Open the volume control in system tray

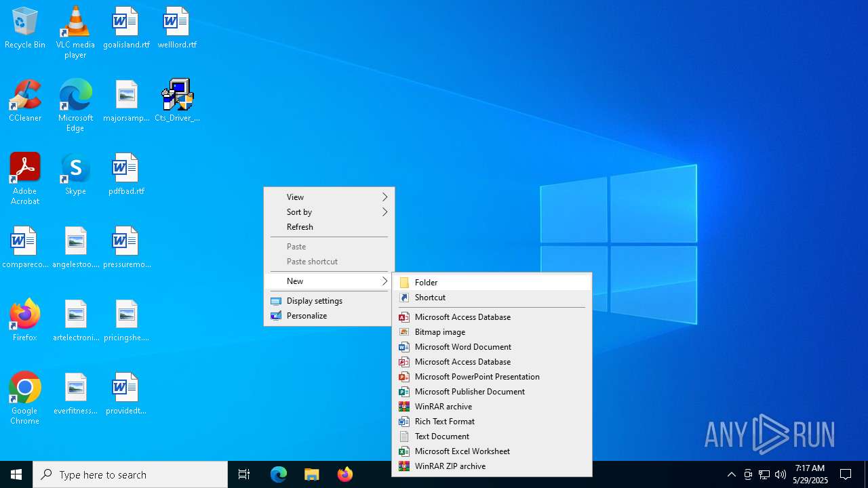(x=781, y=474)
